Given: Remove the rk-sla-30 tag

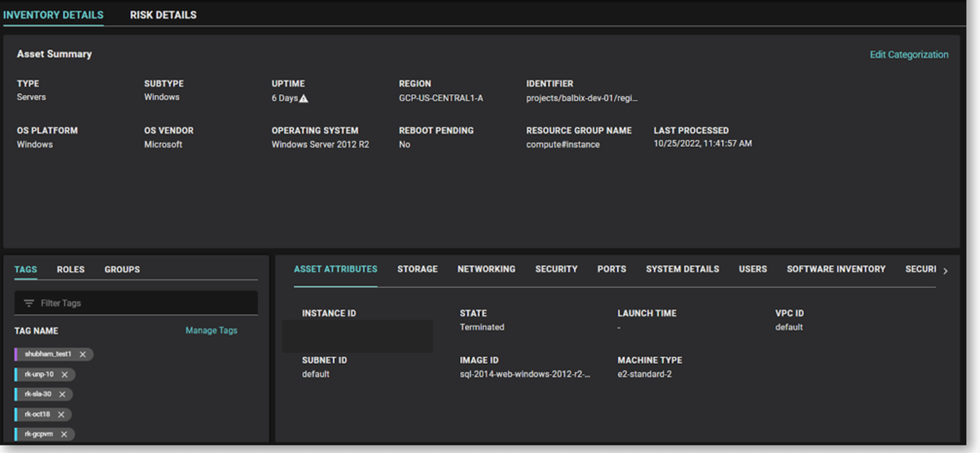Looking at the screenshot, I should point(62,394).
